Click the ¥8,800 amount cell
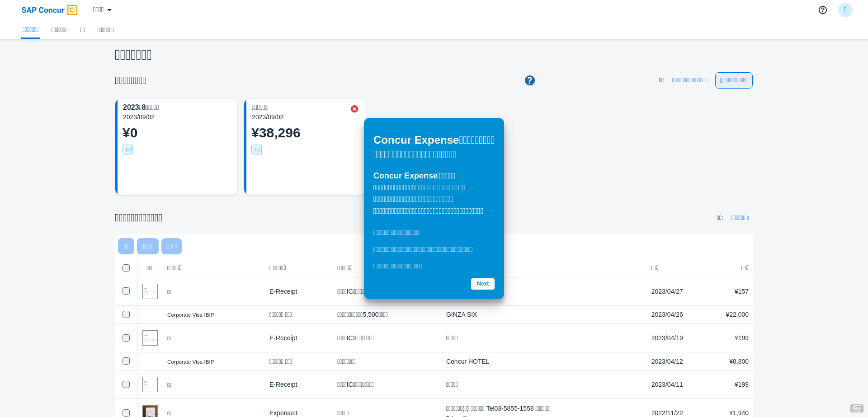This screenshot has width=868, height=417. click(739, 361)
